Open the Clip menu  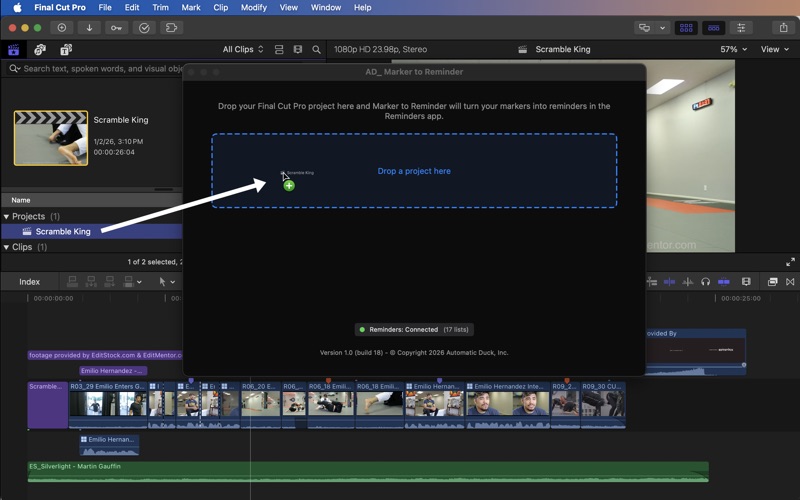220,7
